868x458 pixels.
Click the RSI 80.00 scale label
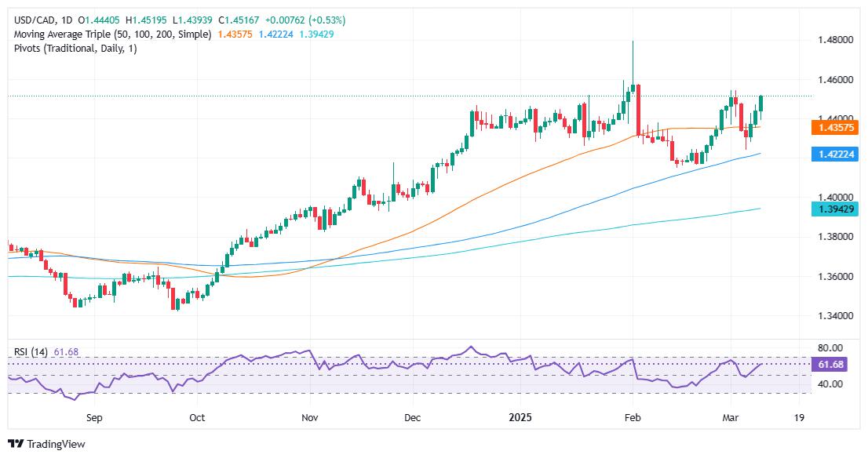click(x=830, y=348)
